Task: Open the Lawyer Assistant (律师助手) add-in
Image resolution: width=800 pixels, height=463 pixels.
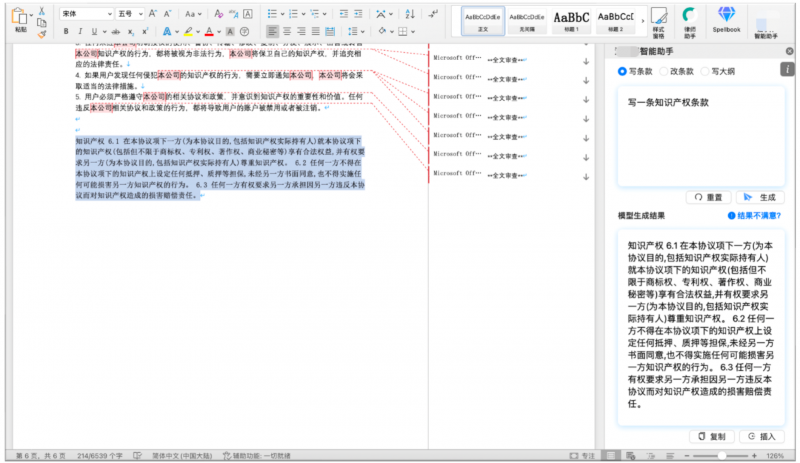Action: (x=690, y=23)
